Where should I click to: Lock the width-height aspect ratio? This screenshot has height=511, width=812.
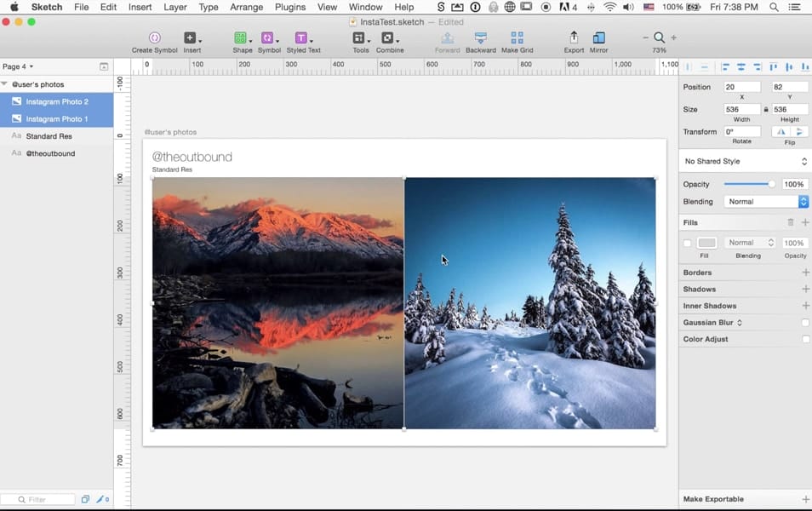[767, 108]
